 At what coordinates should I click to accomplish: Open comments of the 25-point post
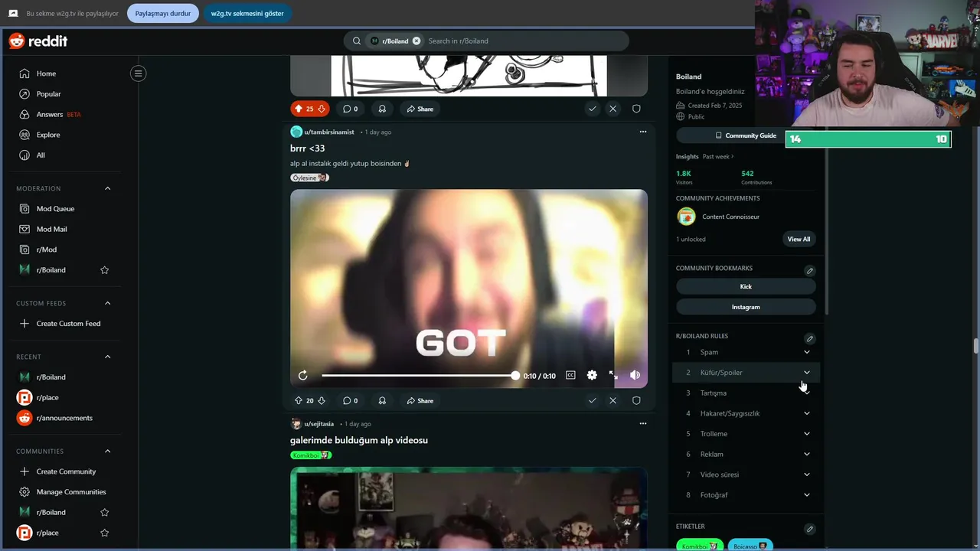(x=350, y=109)
